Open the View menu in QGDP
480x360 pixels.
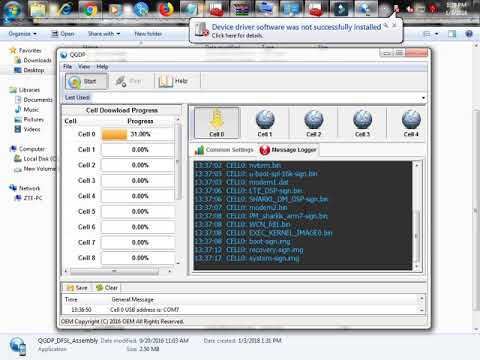[84, 67]
